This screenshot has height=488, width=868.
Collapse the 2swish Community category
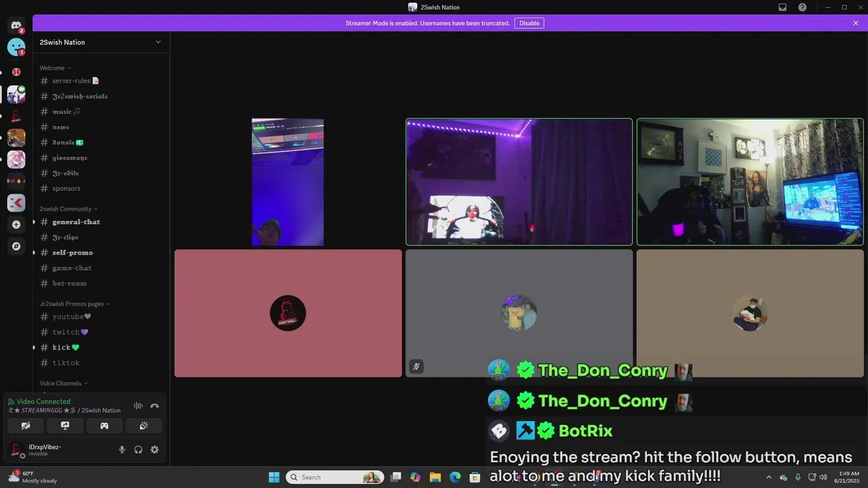point(68,209)
